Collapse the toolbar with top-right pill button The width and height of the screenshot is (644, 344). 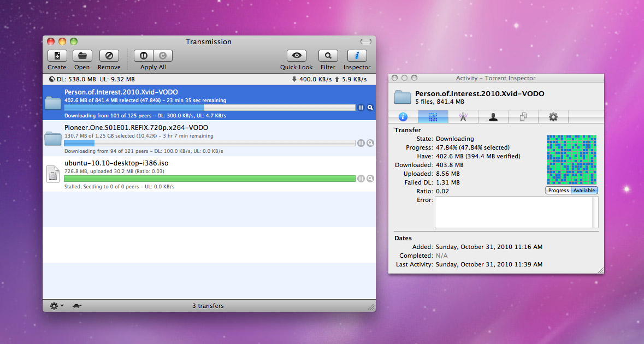coord(365,41)
